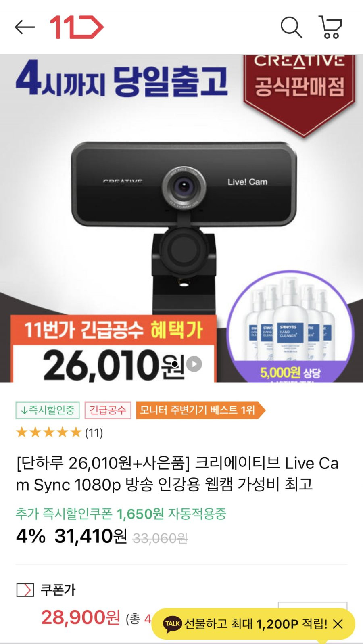The width and height of the screenshot is (363, 644).
Task: Tap the 즉시할인중 badge
Action: click(x=48, y=410)
